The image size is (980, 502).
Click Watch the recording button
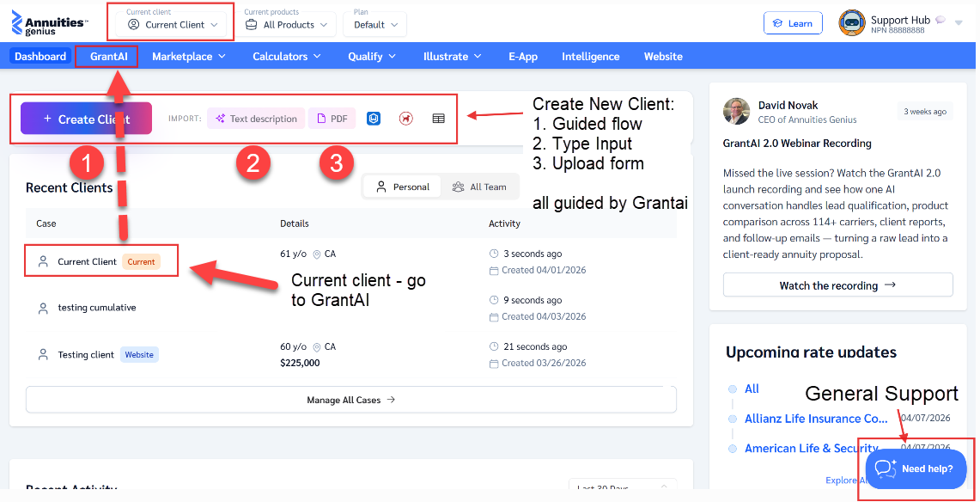[837, 285]
